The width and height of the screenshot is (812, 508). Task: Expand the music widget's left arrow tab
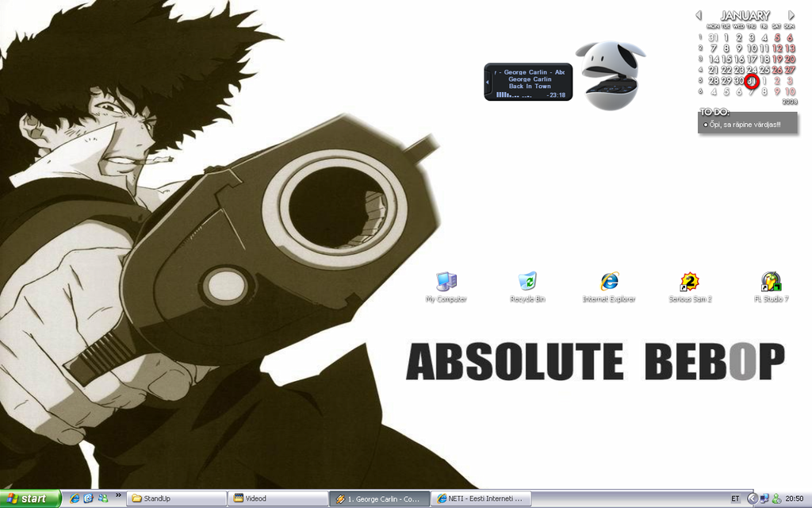[x=488, y=82]
